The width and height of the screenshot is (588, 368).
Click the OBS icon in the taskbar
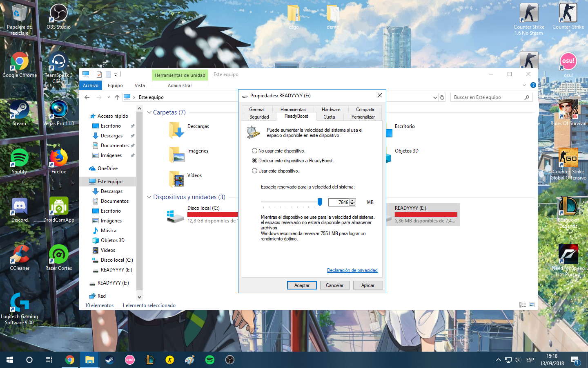coord(230,360)
